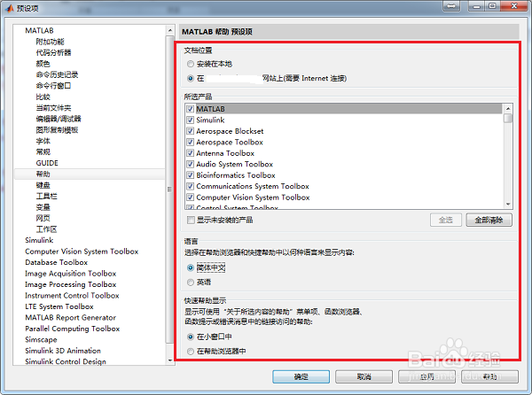Open 代码分析器 preferences item
Screen dimensions: 532x395
pos(53,52)
